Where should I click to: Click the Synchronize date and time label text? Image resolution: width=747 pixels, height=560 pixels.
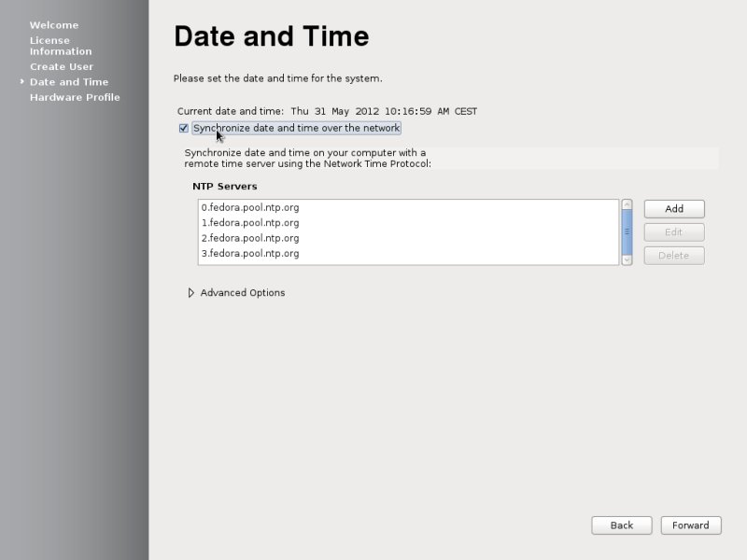296,128
